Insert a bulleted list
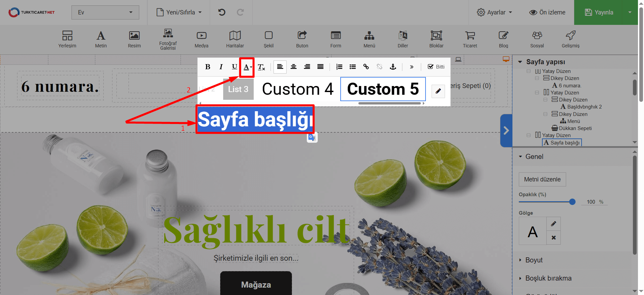This screenshot has width=644, height=295. click(x=353, y=67)
